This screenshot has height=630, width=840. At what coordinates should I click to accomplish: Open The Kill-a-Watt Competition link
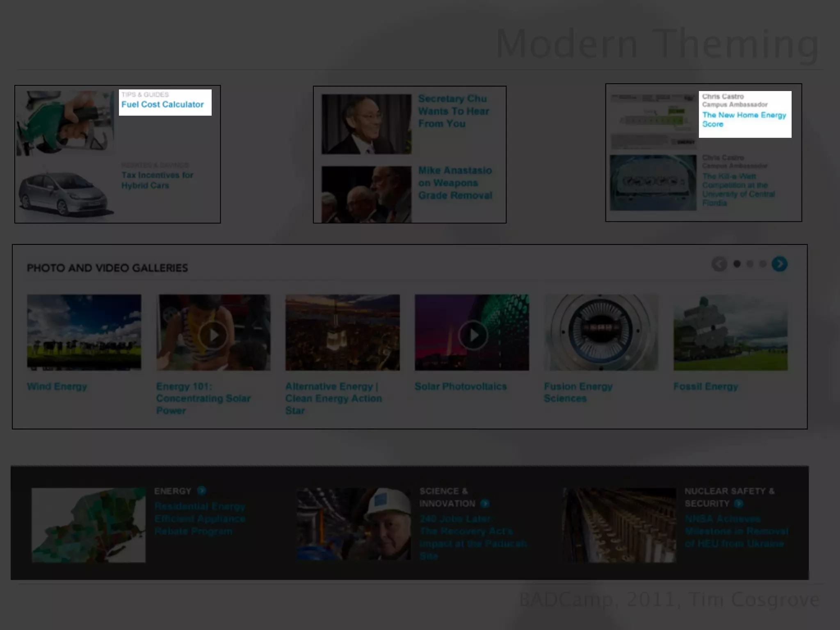[738, 189]
